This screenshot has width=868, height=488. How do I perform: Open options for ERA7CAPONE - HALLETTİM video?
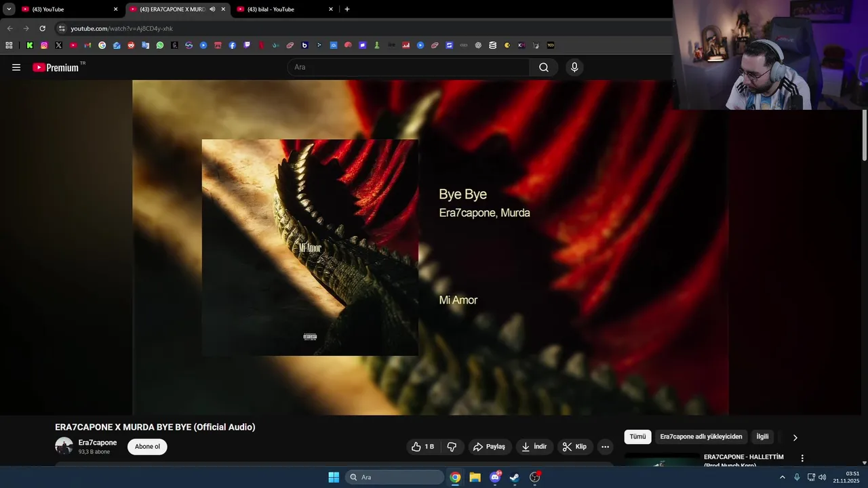802,458
